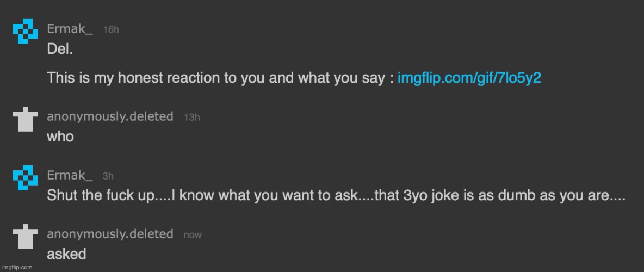Click the 'who' reply text
This screenshot has height=272, width=644.
[x=60, y=137]
